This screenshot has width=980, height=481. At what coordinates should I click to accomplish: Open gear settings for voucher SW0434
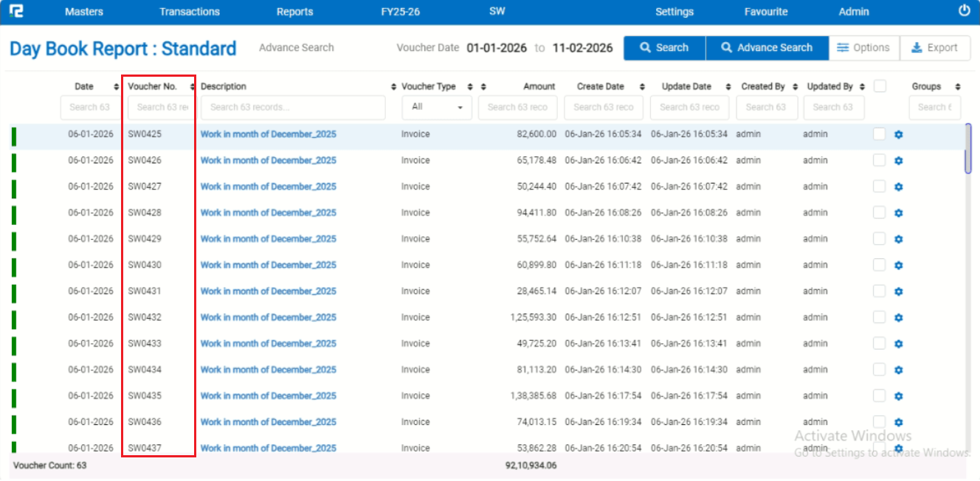(898, 370)
